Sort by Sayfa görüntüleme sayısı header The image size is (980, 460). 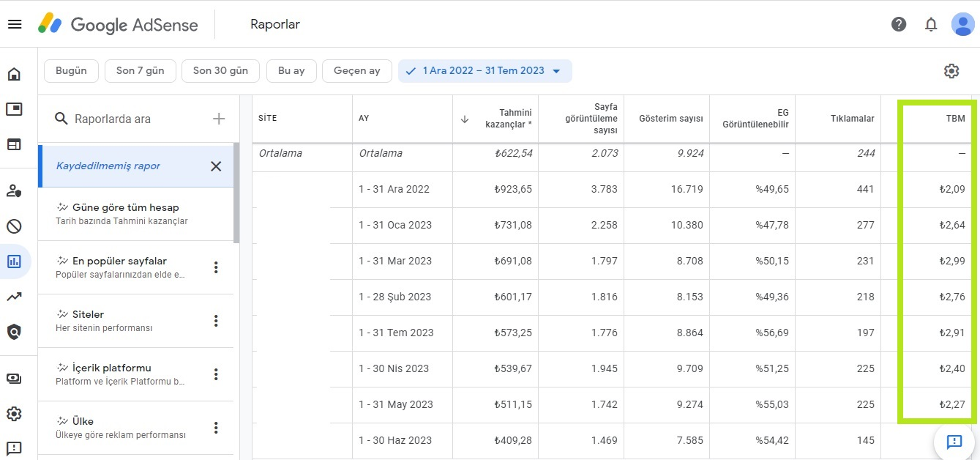[591, 119]
